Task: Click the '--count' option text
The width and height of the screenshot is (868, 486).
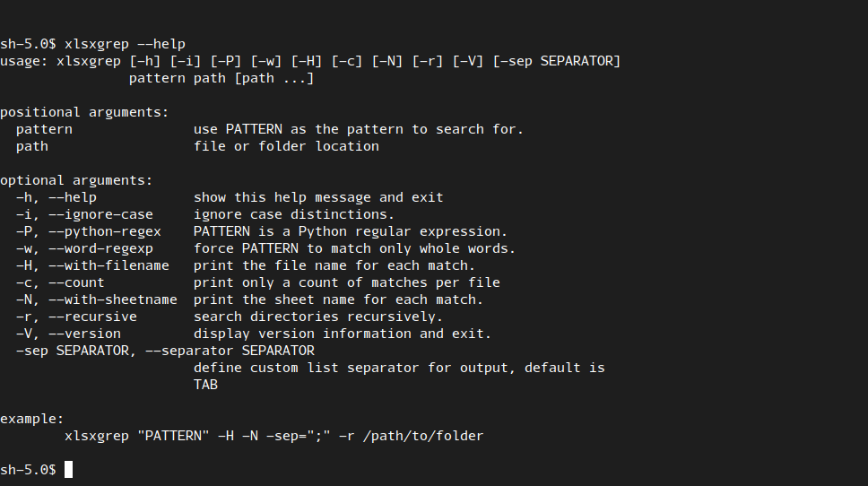Action: (76, 282)
